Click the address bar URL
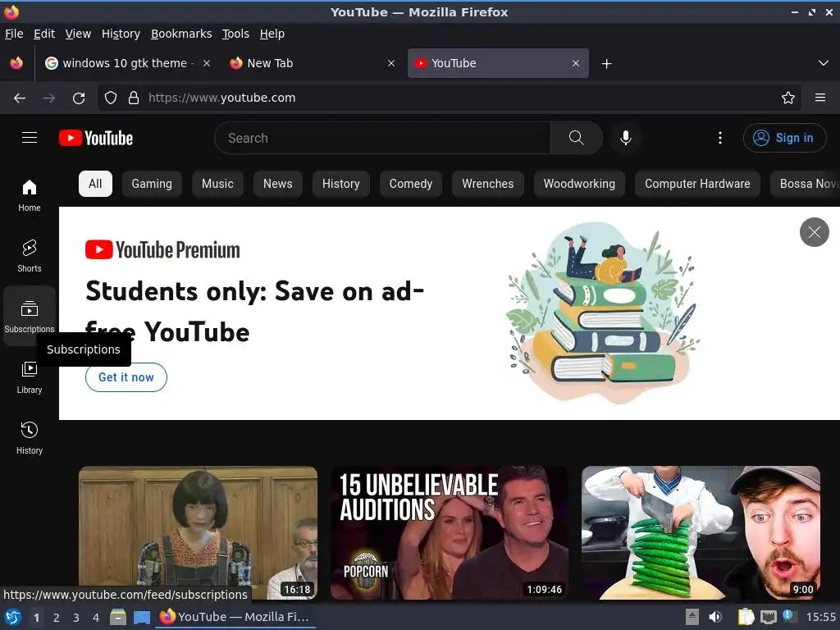 click(x=221, y=98)
